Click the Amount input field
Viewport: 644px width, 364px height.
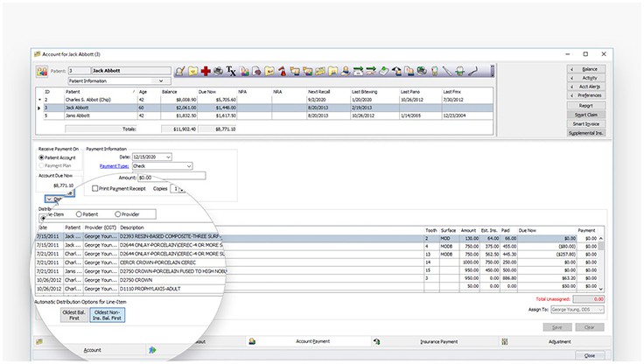171,178
